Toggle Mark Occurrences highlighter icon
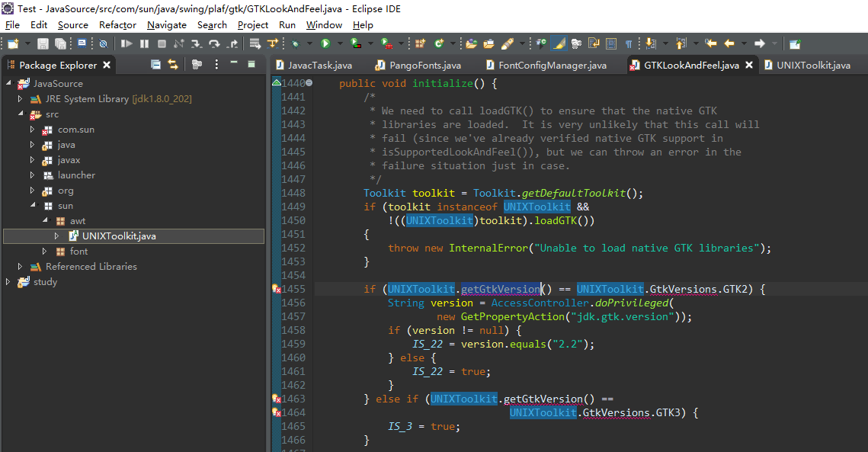This screenshot has width=868, height=452. 559,43
